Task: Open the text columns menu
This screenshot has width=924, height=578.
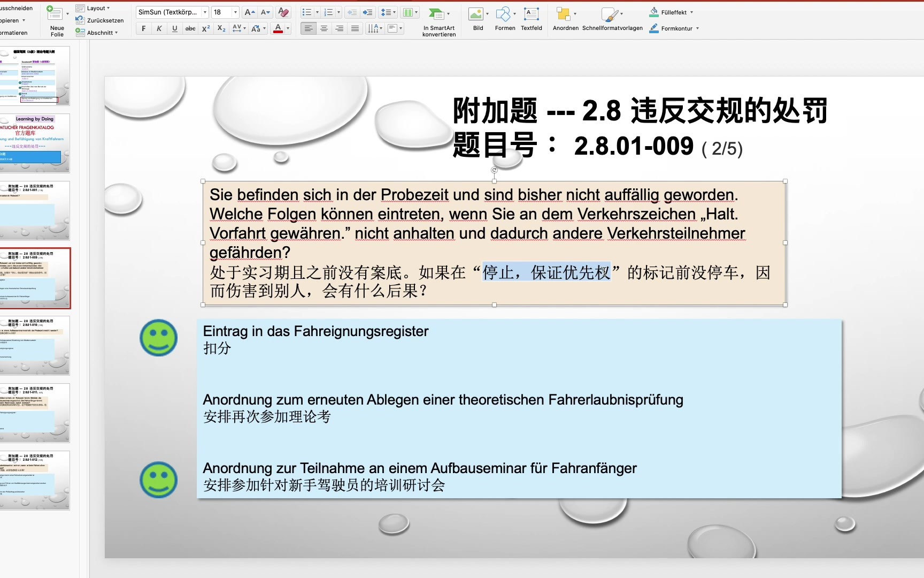Action: tap(411, 12)
